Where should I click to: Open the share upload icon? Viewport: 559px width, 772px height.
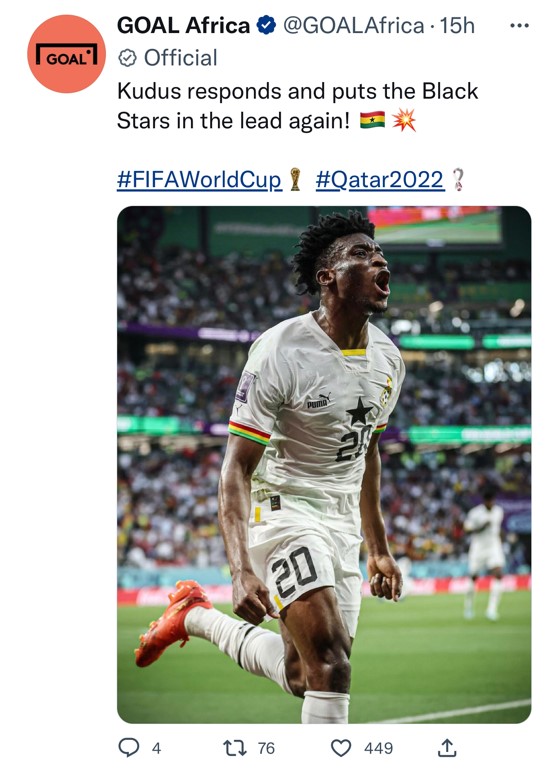(447, 747)
